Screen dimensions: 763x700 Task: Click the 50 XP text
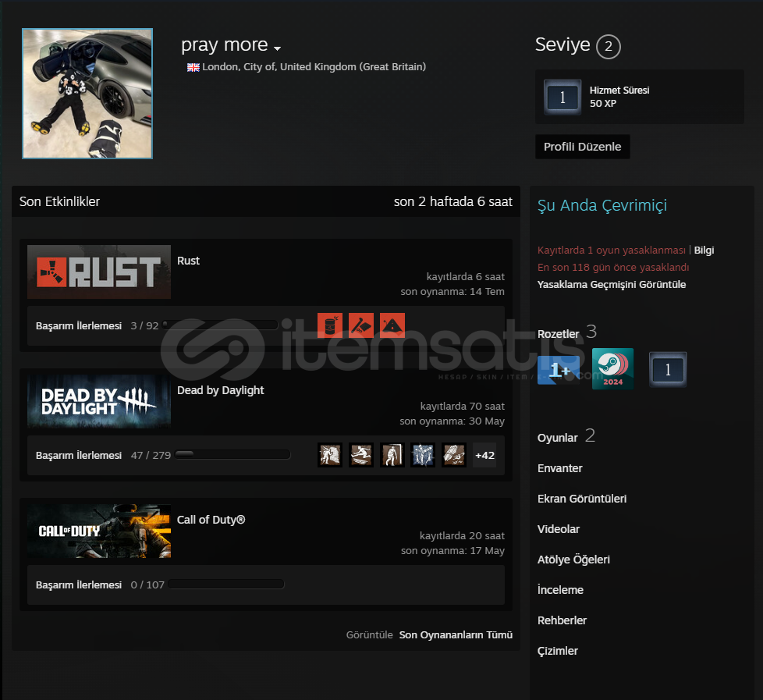pyautogui.click(x=603, y=103)
